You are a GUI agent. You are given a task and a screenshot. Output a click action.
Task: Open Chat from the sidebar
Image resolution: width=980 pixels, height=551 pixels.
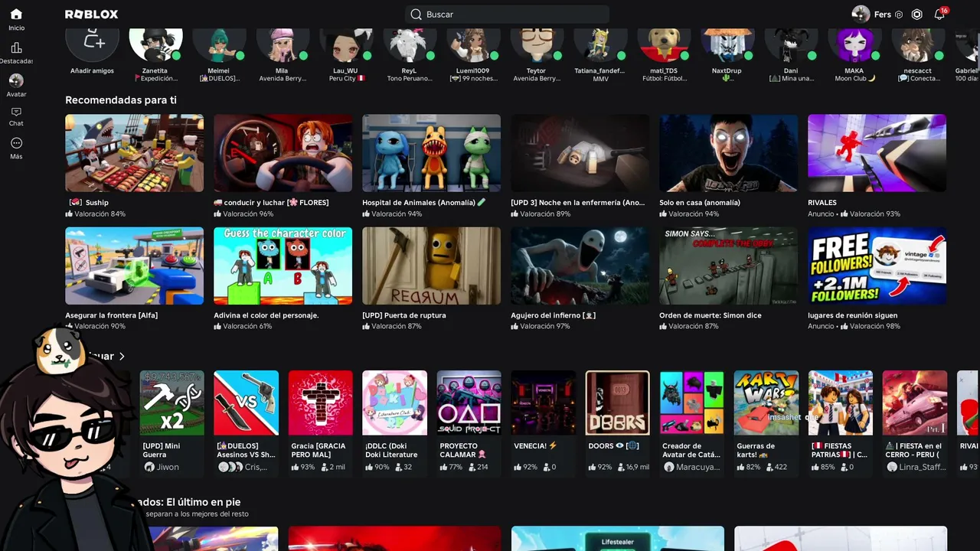pos(16,116)
